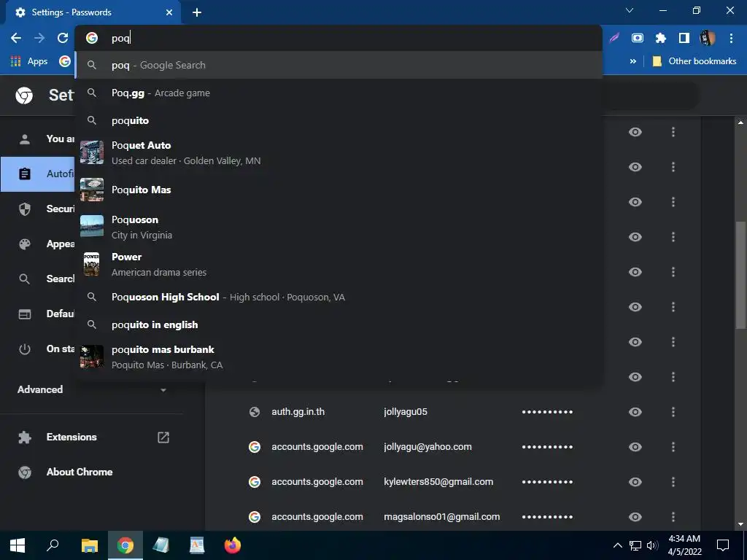Select the Power drama series suggestion
The width and height of the screenshot is (747, 560).
click(338, 264)
